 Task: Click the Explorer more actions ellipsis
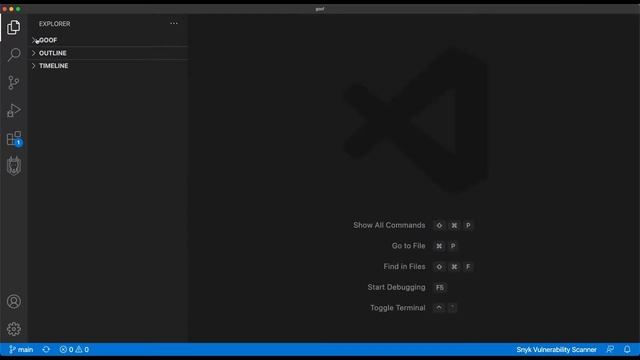click(x=174, y=24)
